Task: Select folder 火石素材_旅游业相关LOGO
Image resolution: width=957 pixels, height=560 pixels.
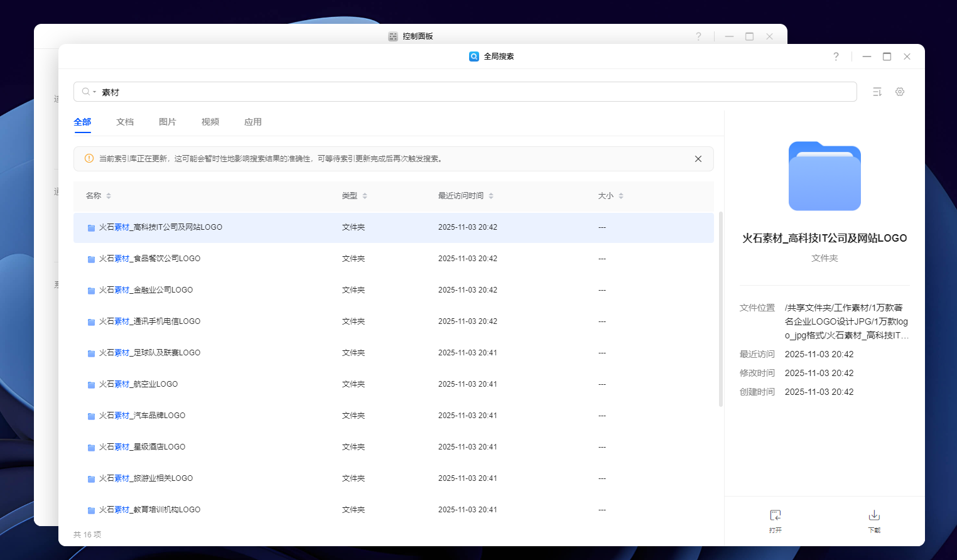Action: tap(394, 478)
